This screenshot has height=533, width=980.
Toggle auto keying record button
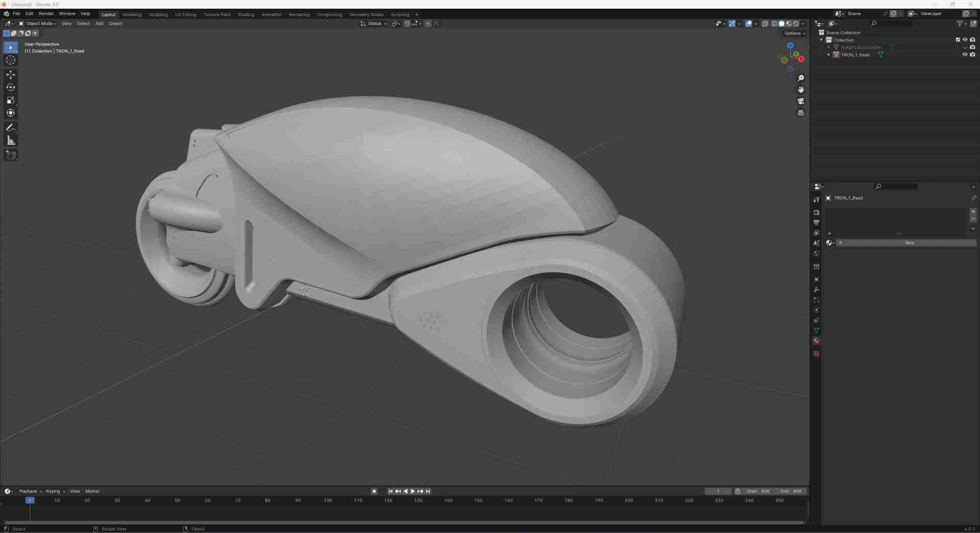coord(374,491)
